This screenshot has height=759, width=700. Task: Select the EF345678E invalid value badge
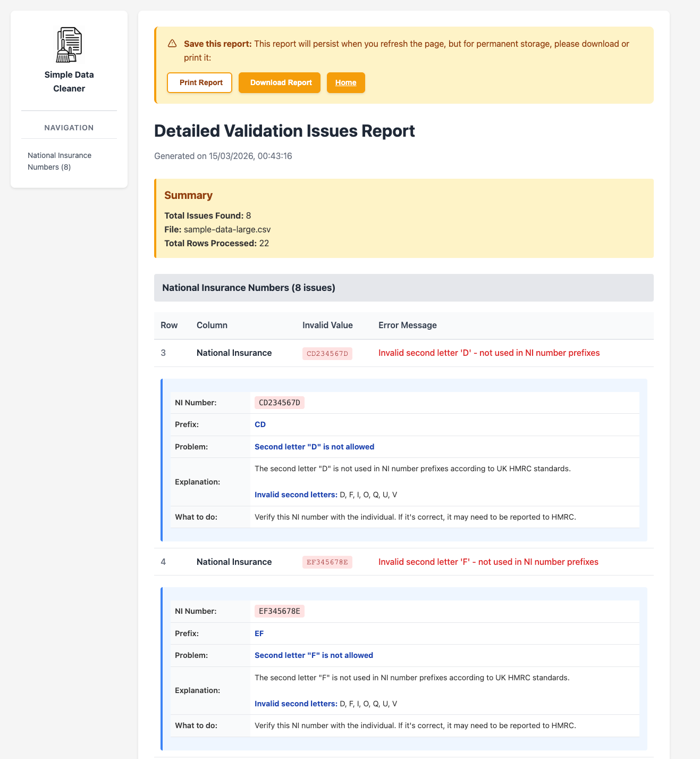[x=327, y=562]
